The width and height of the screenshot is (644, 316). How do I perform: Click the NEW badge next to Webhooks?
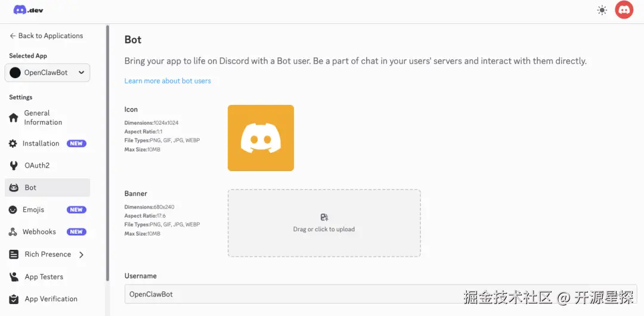click(76, 232)
